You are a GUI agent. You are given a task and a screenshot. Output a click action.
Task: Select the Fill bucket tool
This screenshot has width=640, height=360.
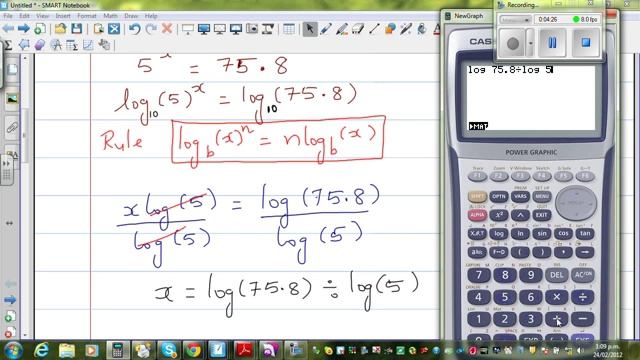pos(422,29)
